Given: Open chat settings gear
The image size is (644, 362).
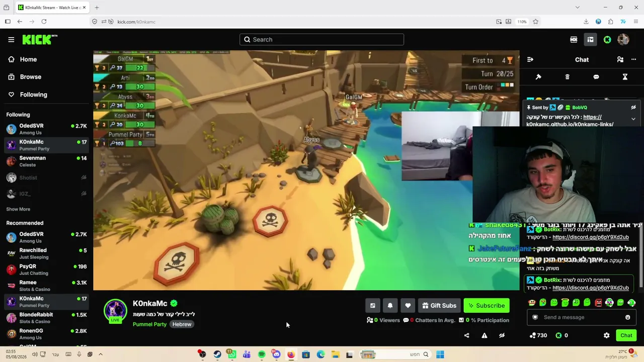Looking at the screenshot, I should [606, 335].
